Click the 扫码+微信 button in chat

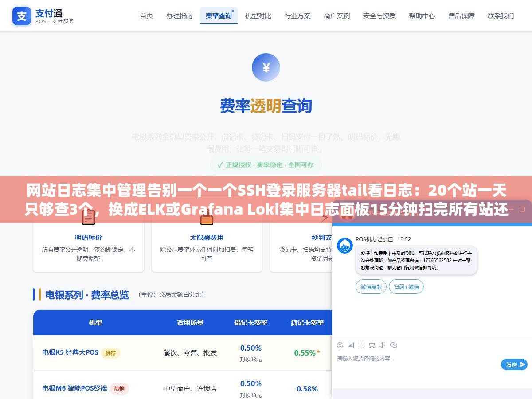click(406, 287)
